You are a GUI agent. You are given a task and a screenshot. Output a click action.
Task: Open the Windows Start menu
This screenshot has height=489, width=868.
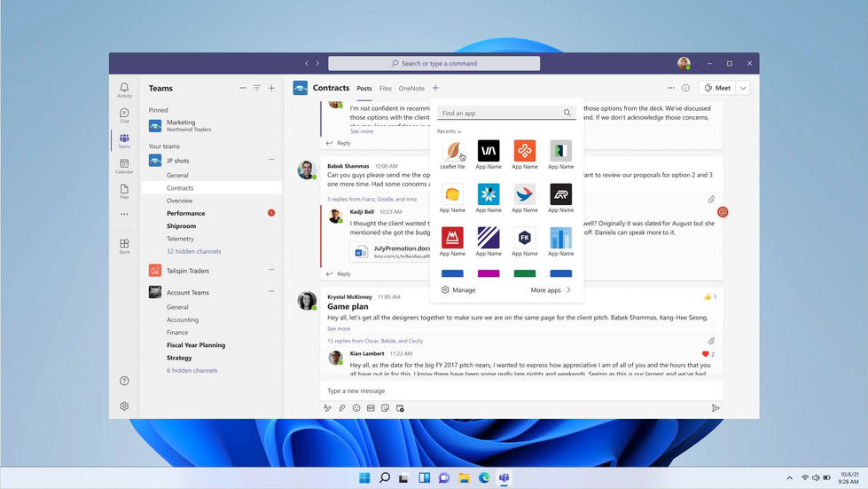(364, 478)
